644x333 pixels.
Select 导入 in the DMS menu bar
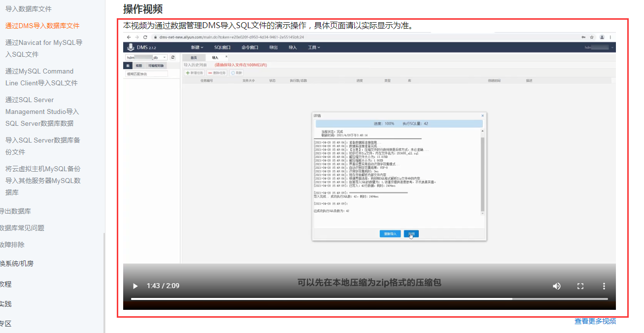(x=293, y=47)
